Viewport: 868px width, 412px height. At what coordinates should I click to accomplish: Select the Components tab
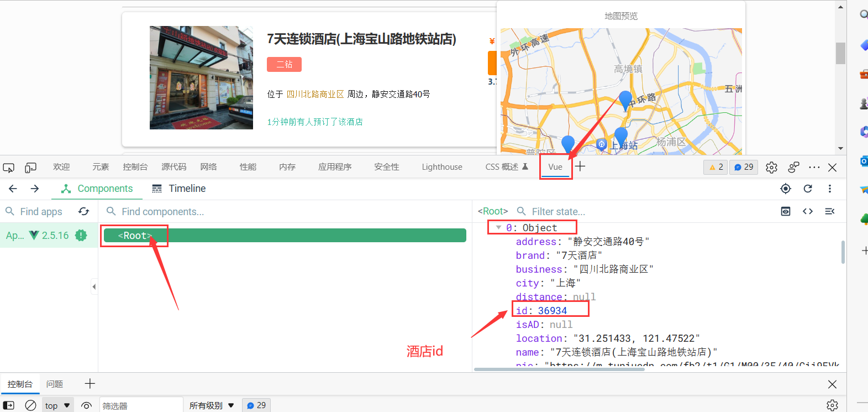coord(97,189)
